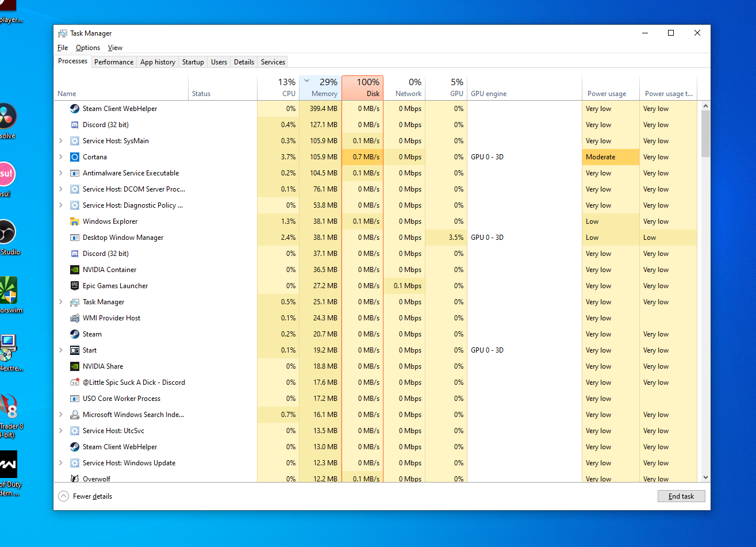
Task: Sort by the GPU column header
Action: [x=447, y=87]
